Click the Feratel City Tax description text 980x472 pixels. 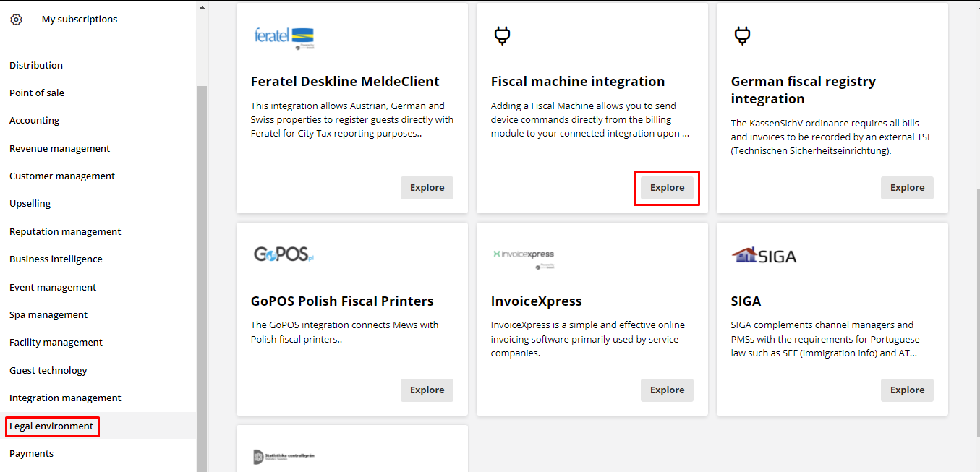coord(352,120)
